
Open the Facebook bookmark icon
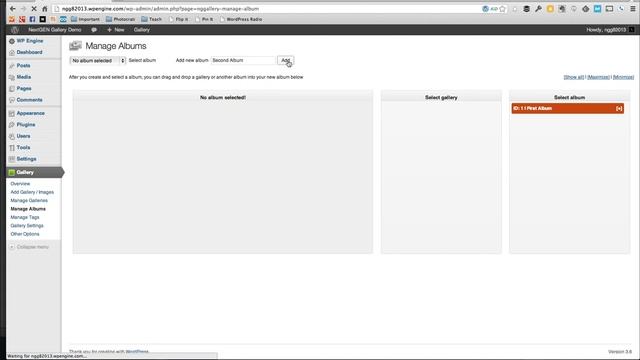click(32, 19)
